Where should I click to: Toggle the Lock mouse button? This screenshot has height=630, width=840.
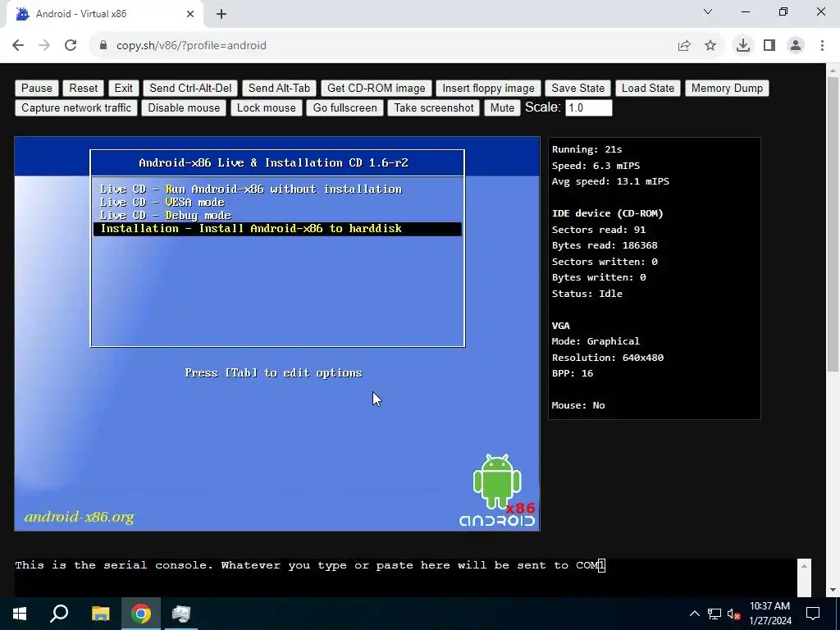click(x=267, y=107)
